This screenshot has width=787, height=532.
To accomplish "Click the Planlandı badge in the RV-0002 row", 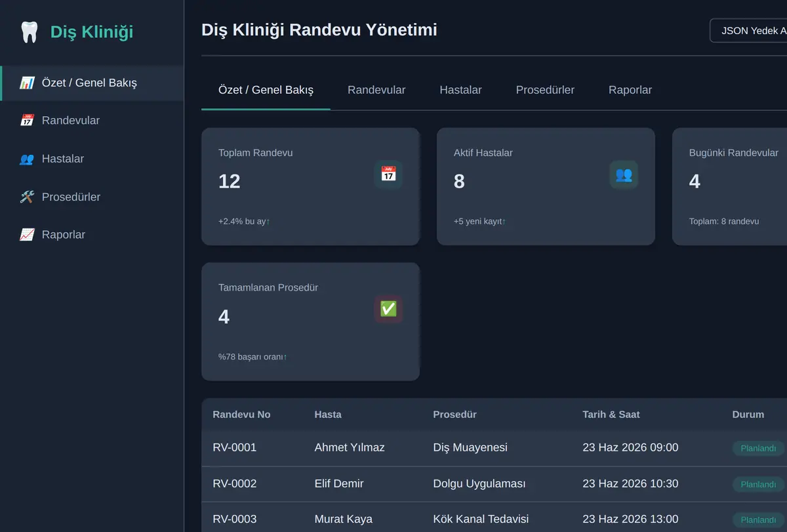I will click(758, 485).
